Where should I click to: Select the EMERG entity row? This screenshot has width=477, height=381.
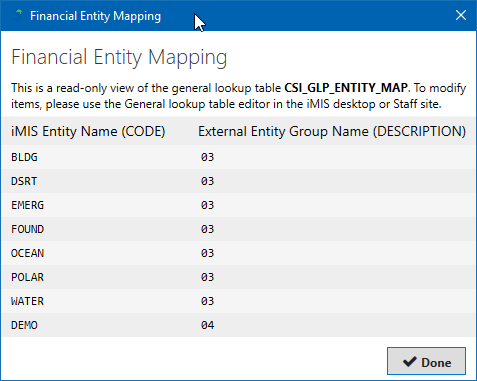[x=238, y=205]
